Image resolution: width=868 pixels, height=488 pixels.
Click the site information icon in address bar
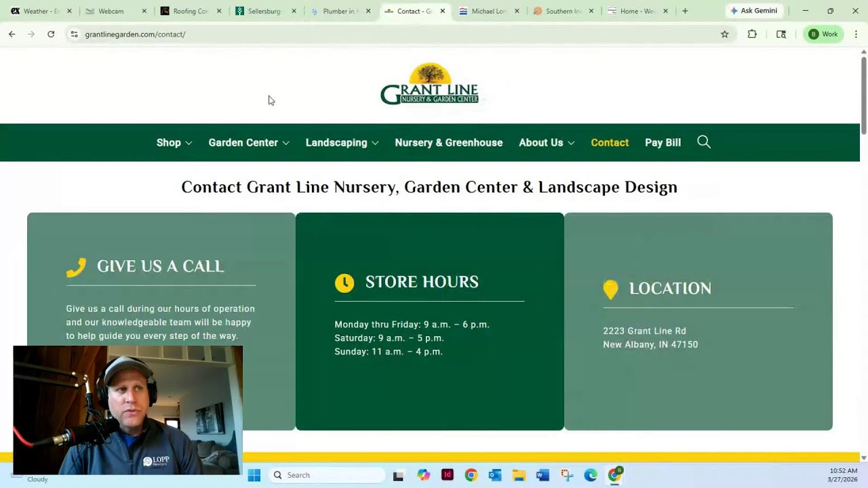[74, 34]
